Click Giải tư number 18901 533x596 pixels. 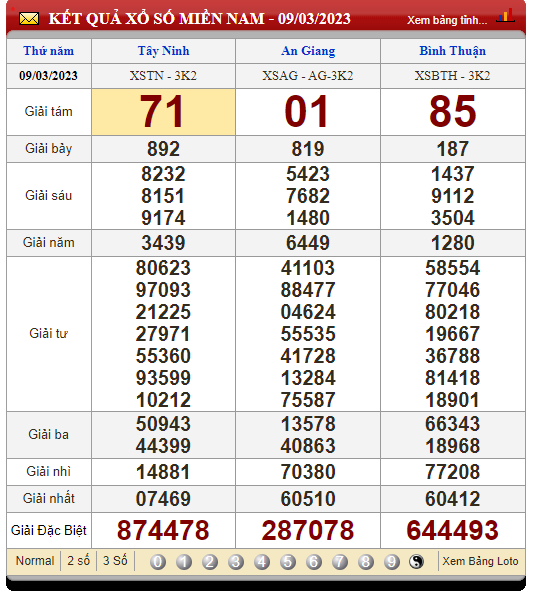coord(452,400)
